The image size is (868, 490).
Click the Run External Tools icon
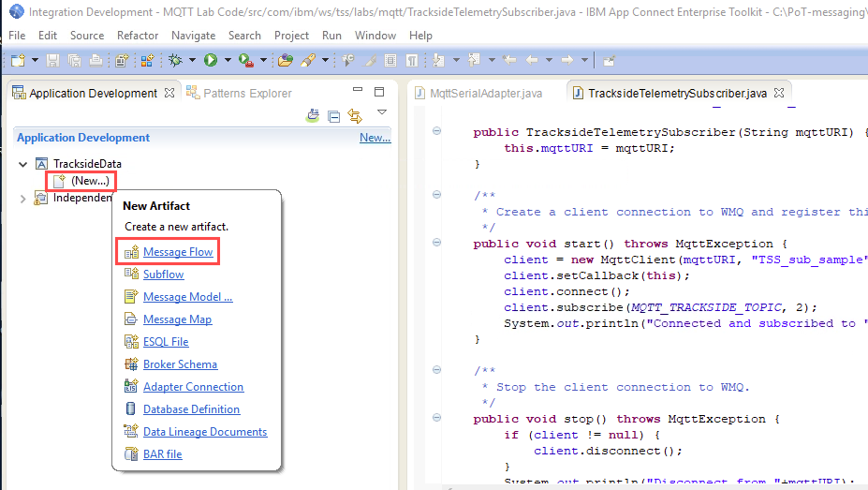click(x=245, y=60)
